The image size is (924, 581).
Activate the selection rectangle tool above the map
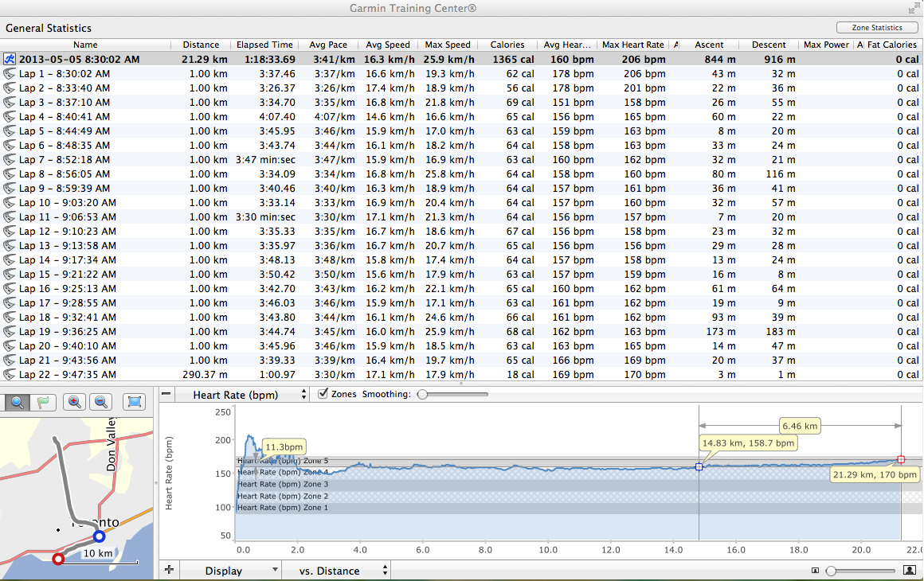tap(134, 402)
